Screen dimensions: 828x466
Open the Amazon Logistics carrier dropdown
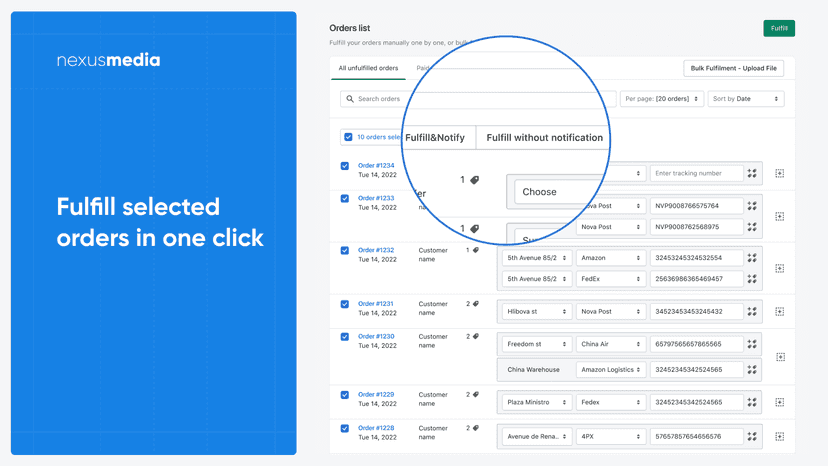(610, 370)
